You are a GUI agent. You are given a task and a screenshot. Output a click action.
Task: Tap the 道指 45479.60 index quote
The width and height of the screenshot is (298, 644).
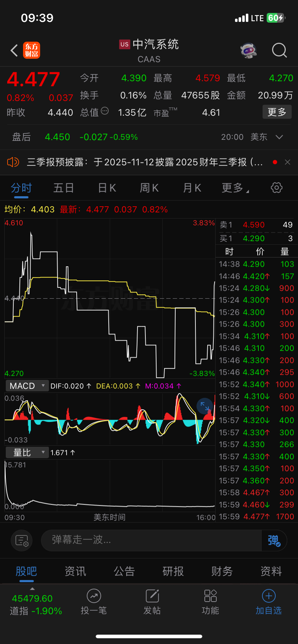click(36, 604)
